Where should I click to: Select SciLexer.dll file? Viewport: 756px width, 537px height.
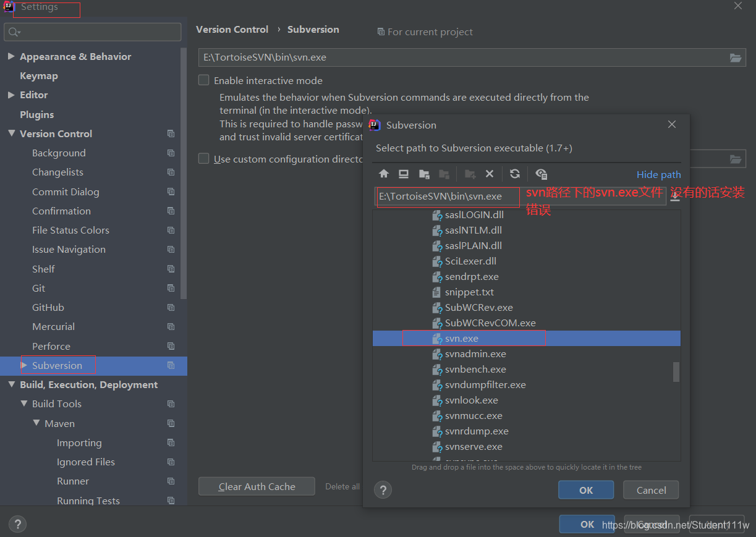(x=470, y=261)
